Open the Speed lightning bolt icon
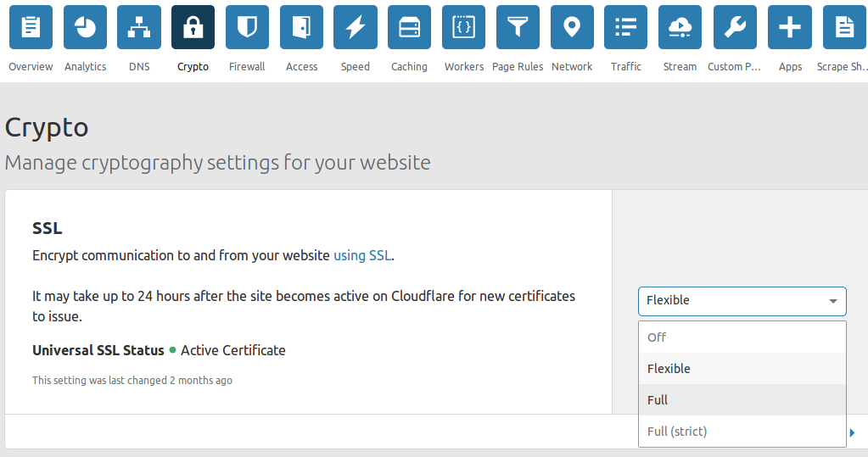868x457 pixels. tap(356, 27)
